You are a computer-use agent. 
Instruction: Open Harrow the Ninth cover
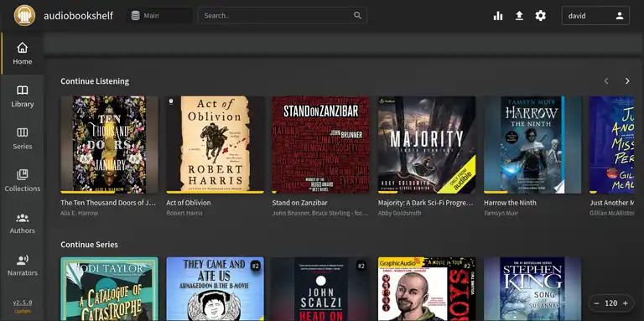point(532,144)
